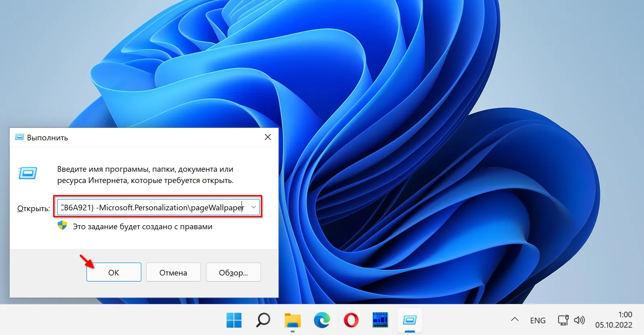Open the volume tray icon
Image resolution: width=644 pixels, height=335 pixels.
click(x=579, y=320)
